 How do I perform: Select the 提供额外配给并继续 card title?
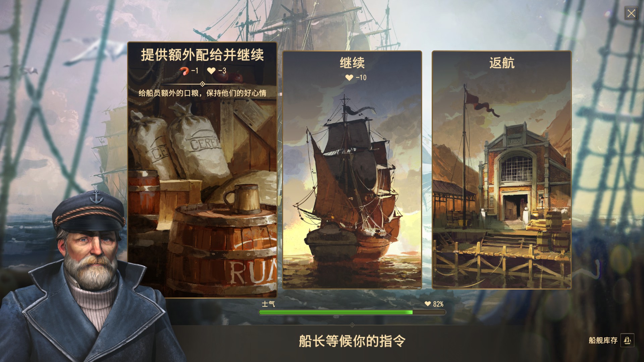[x=202, y=55]
